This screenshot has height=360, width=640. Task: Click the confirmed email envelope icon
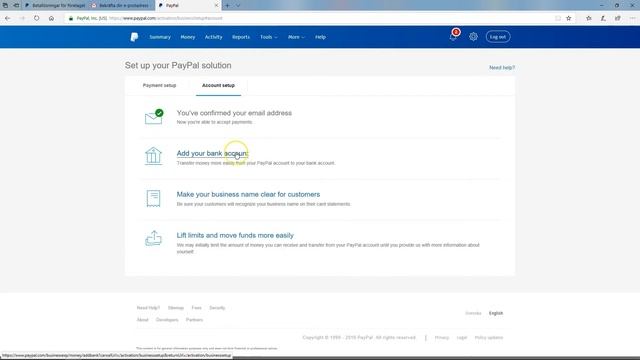pos(154,117)
